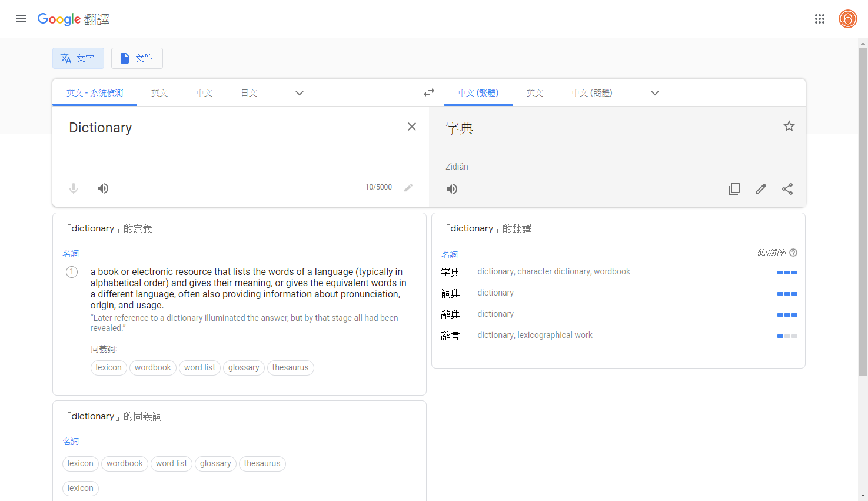
Task: Click the wordbook chip in definitions
Action: pos(153,367)
